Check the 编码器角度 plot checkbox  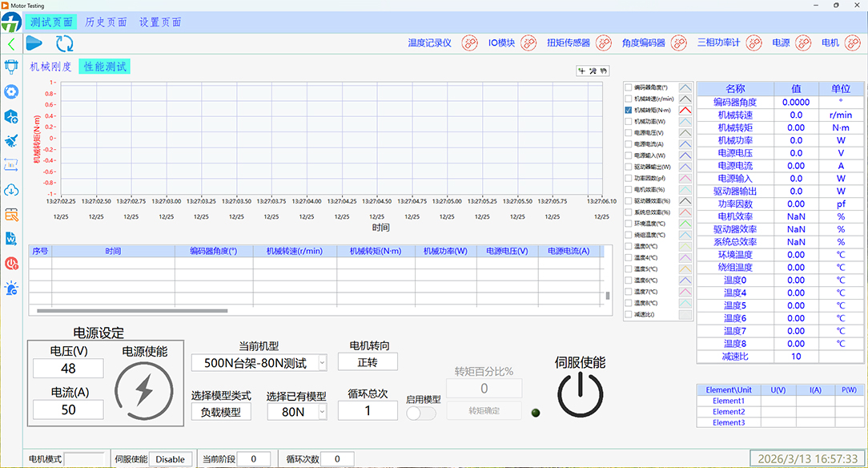point(629,87)
